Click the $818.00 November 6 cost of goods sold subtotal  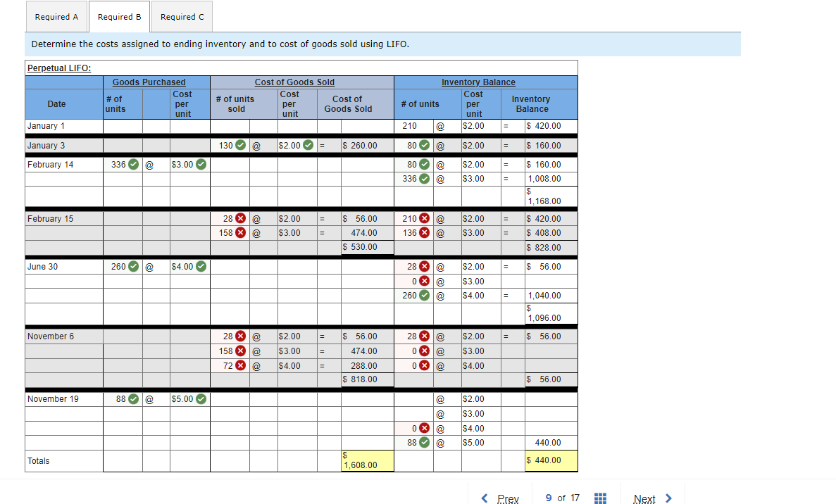point(368,379)
